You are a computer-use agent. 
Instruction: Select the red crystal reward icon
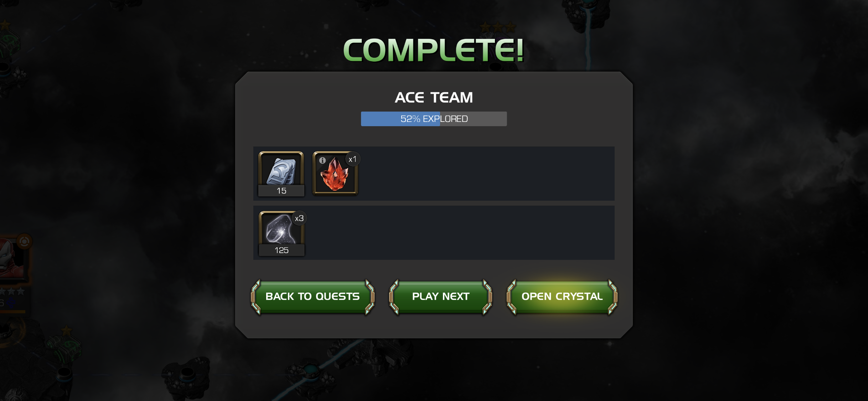click(335, 174)
